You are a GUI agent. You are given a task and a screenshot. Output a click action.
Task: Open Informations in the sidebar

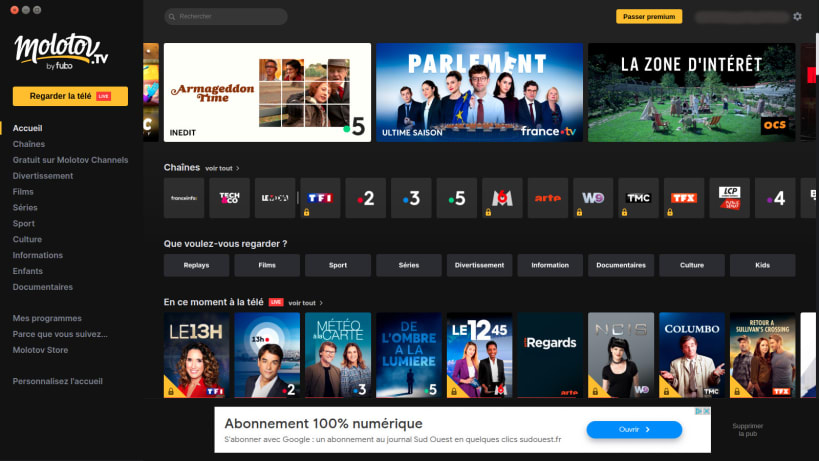(38, 255)
